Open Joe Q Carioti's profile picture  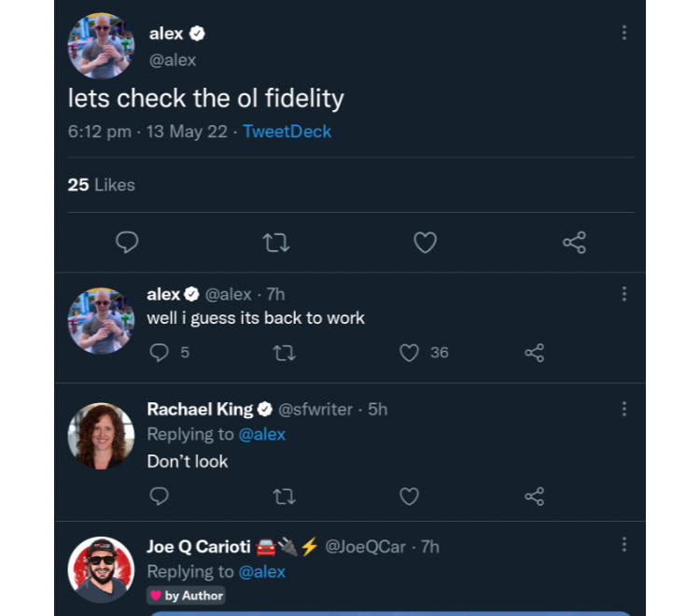coord(101,568)
